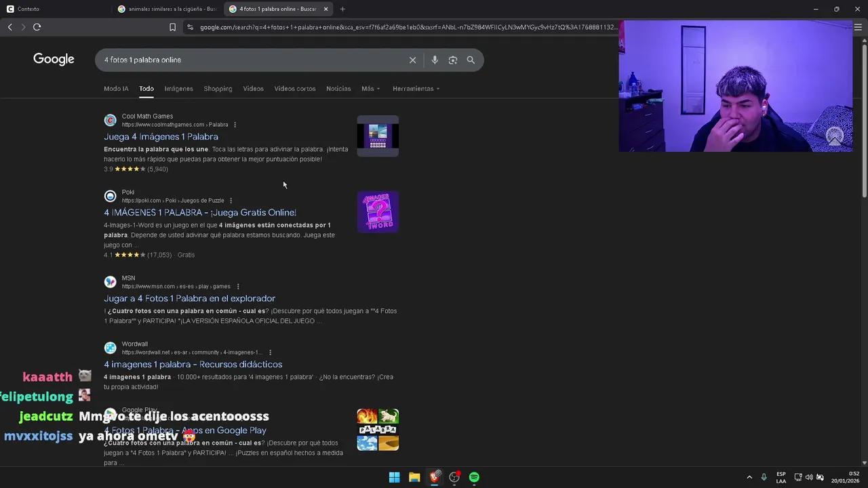Viewport: 868px width, 488px height.
Task: Expand the Herramientas dropdown
Action: tap(416, 89)
